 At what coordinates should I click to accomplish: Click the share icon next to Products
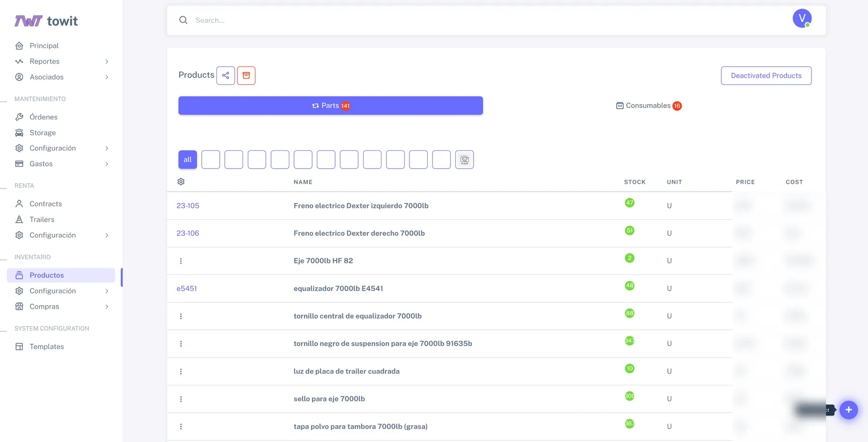226,76
